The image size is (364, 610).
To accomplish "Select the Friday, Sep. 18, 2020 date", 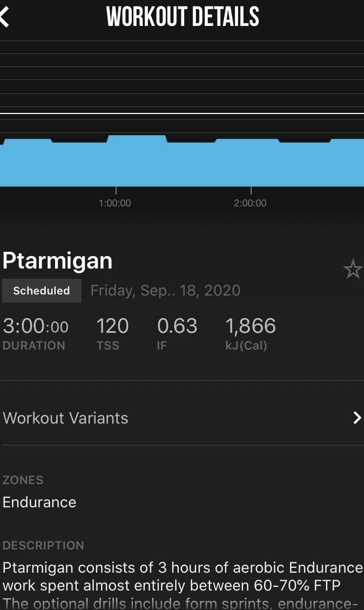I will (165, 291).
